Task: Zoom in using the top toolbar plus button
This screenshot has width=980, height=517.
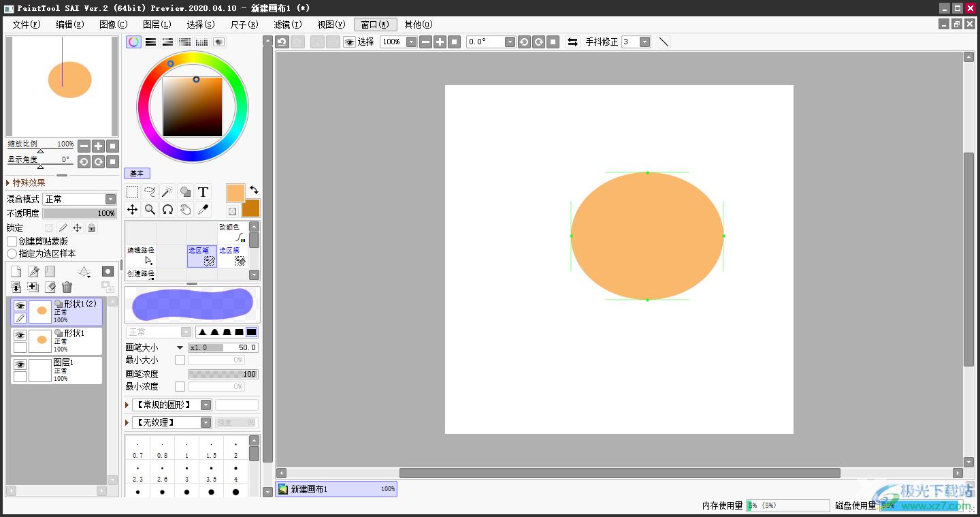Action: (x=440, y=42)
